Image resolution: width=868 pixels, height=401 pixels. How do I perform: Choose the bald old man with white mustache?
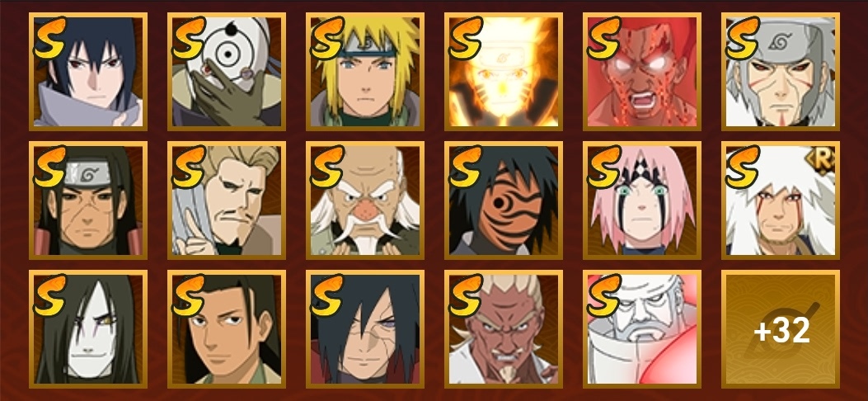coord(365,200)
